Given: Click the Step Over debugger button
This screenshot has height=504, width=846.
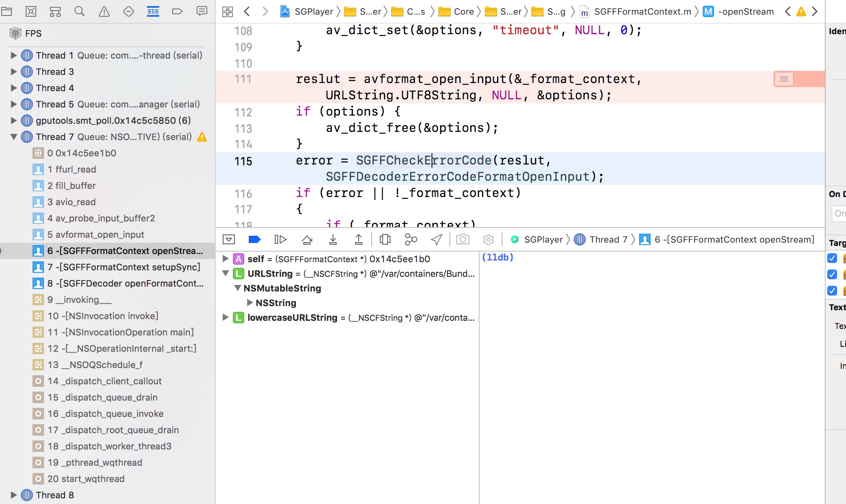Looking at the screenshot, I should click(307, 239).
